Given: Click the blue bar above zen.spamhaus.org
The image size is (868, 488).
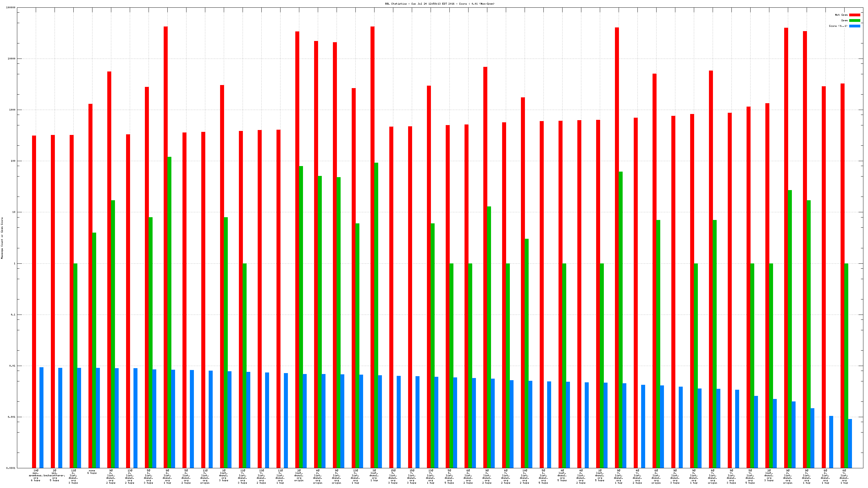Looking at the screenshot, I should [x=41, y=418].
